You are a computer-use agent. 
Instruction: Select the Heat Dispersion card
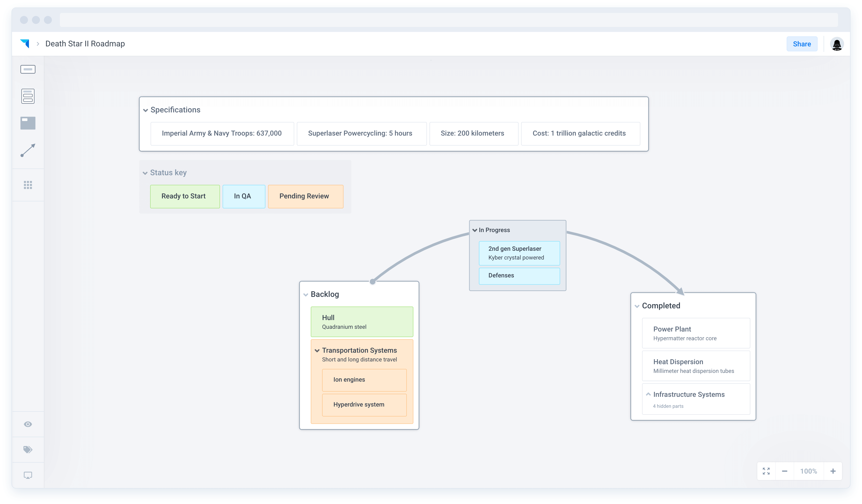point(696,366)
